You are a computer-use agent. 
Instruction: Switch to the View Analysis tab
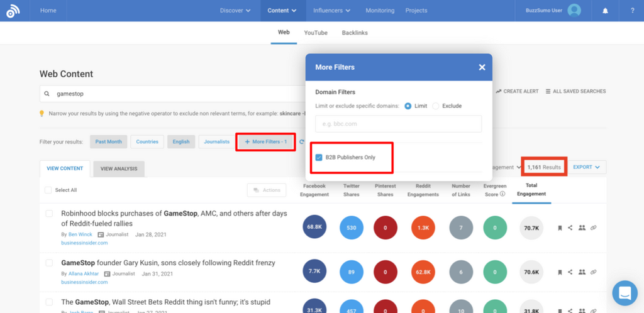[119, 168]
